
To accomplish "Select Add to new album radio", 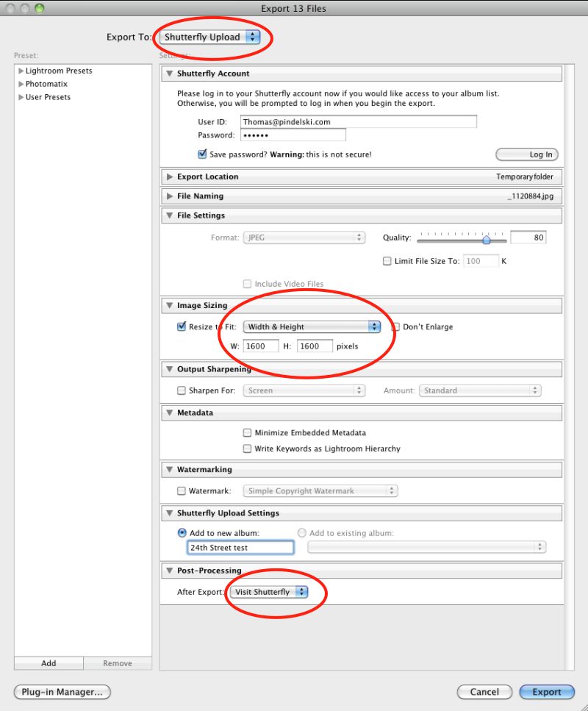I will click(182, 533).
